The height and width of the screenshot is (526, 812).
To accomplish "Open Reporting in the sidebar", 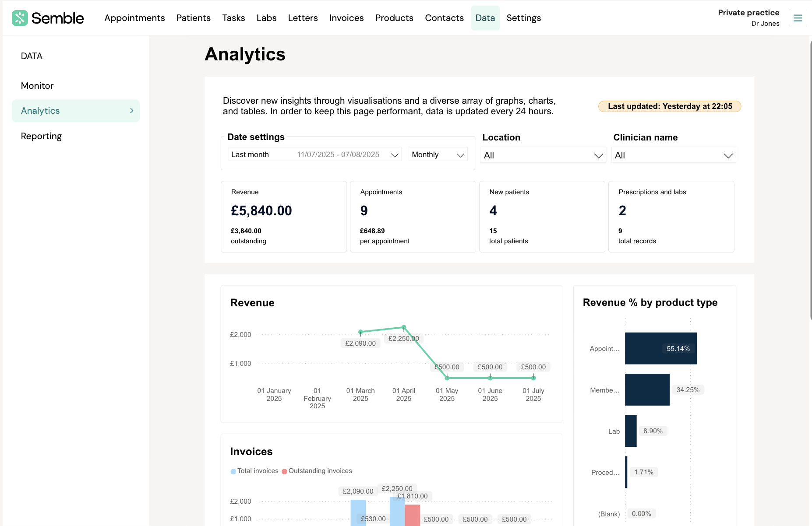I will (41, 136).
